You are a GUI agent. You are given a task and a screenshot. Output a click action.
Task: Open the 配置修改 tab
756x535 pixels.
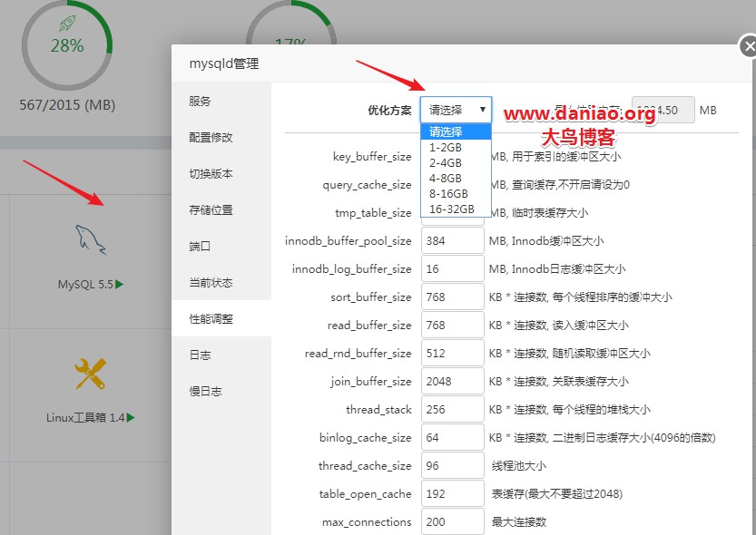click(x=221, y=137)
